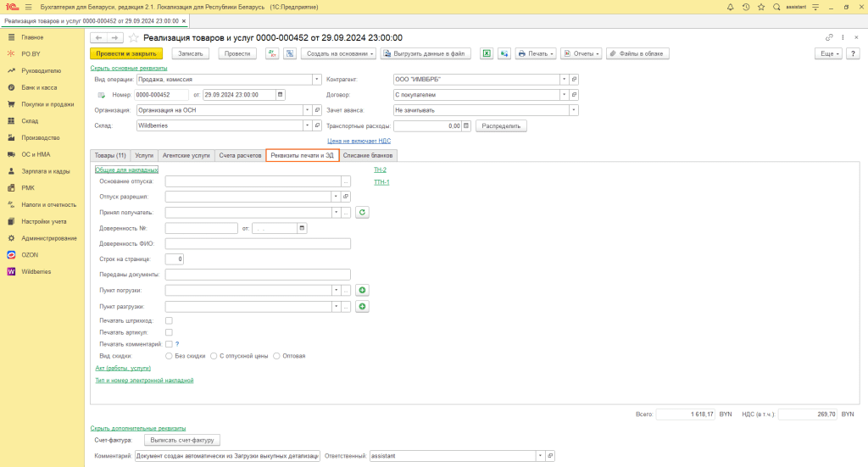The width and height of the screenshot is (868, 467).
Task: Select С отпускной цены radio option
Action: pos(214,356)
